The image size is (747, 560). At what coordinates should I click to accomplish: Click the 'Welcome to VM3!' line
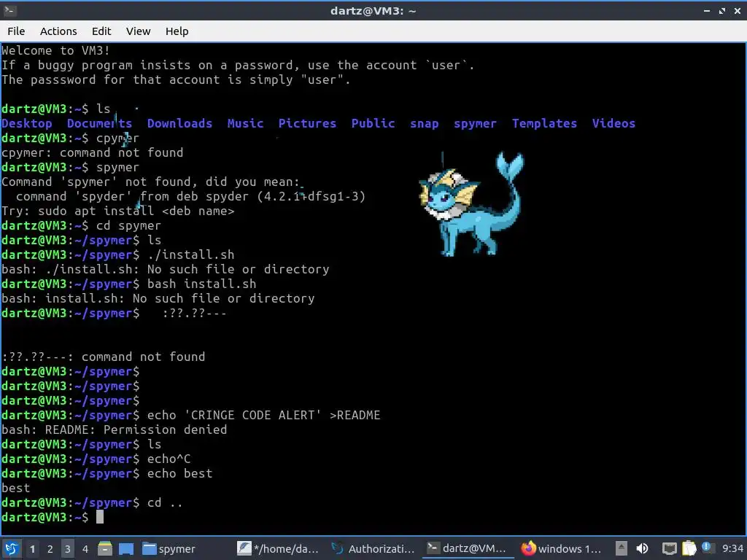55,50
